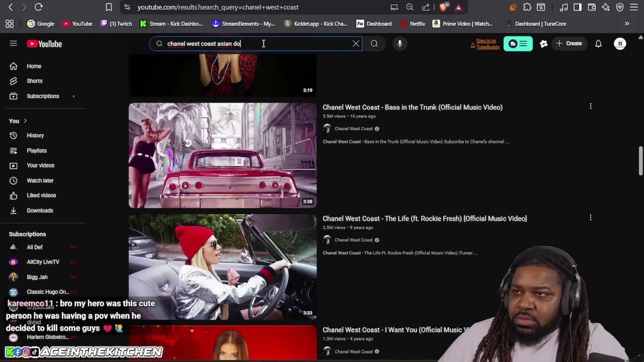Open the site settings icon beside the URL
Screen dimensions: 644x362
(127, 7)
